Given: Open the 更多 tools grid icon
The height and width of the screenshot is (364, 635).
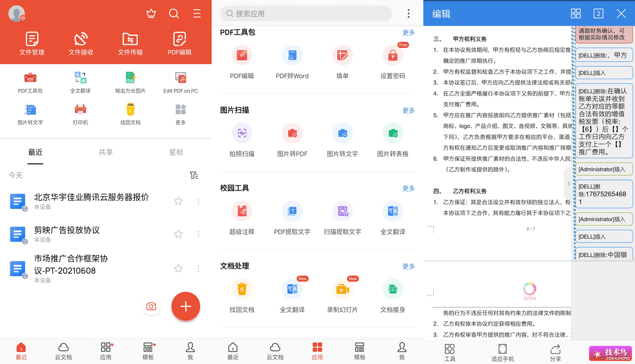Looking at the screenshot, I should pyautogui.click(x=181, y=114).
